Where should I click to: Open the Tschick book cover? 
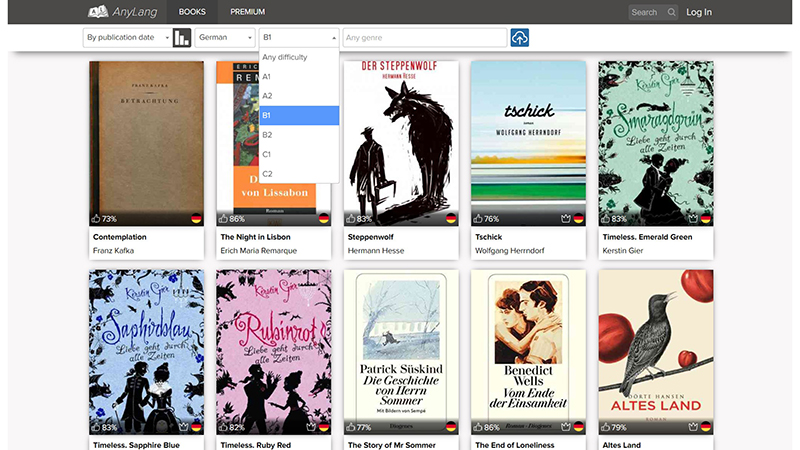pyautogui.click(x=528, y=143)
